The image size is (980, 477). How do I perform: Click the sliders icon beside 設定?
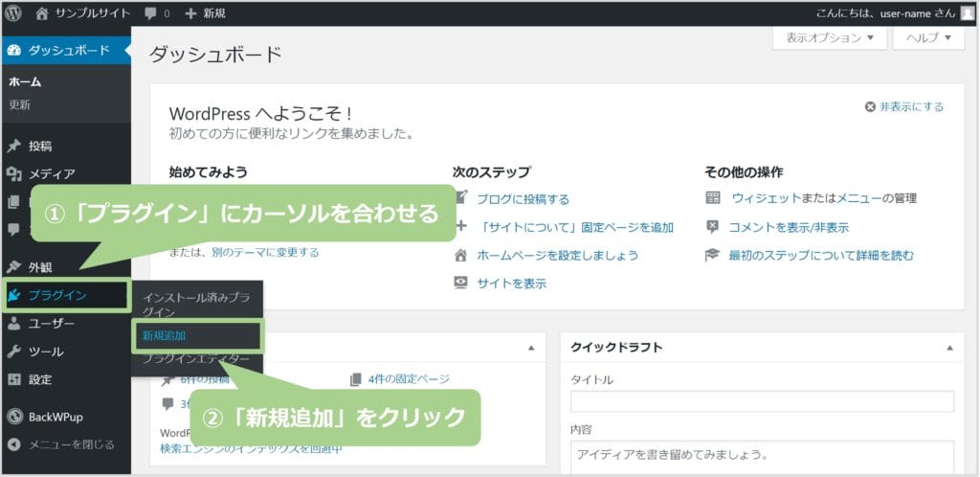tap(13, 379)
